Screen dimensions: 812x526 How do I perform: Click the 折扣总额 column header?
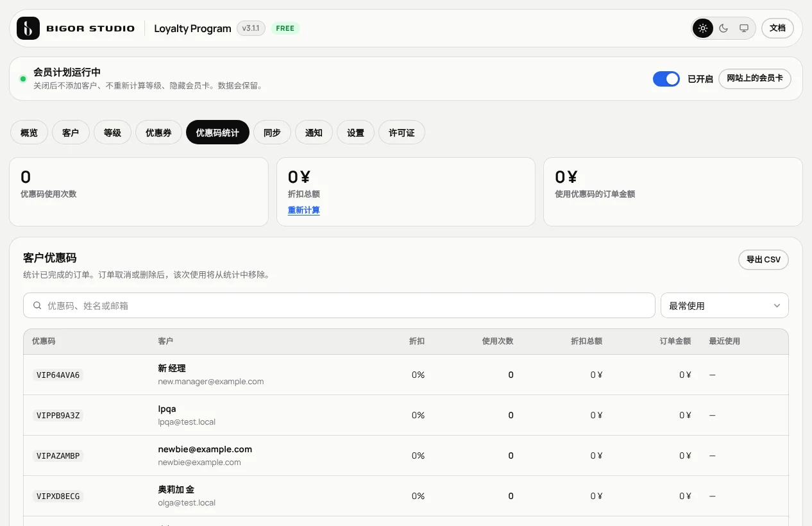click(x=587, y=341)
